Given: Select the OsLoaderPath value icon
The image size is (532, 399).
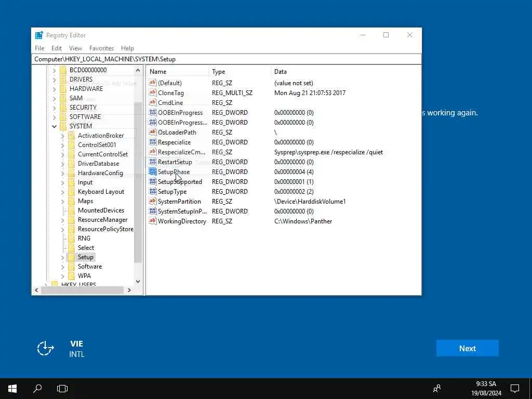Looking at the screenshot, I should click(153, 132).
